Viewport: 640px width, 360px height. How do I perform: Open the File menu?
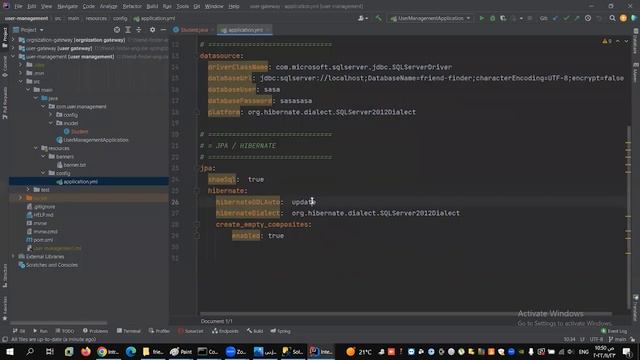18,6
